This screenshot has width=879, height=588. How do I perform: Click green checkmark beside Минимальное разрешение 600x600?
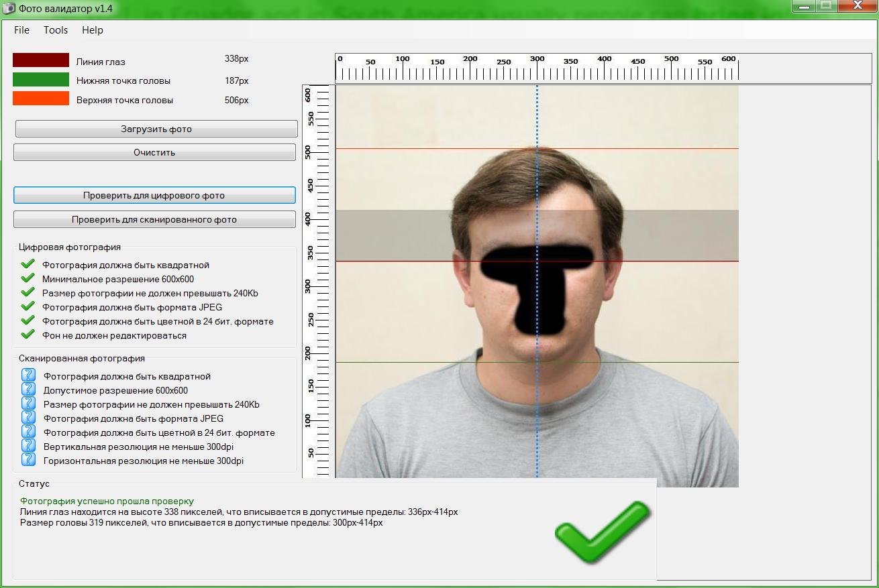28,278
